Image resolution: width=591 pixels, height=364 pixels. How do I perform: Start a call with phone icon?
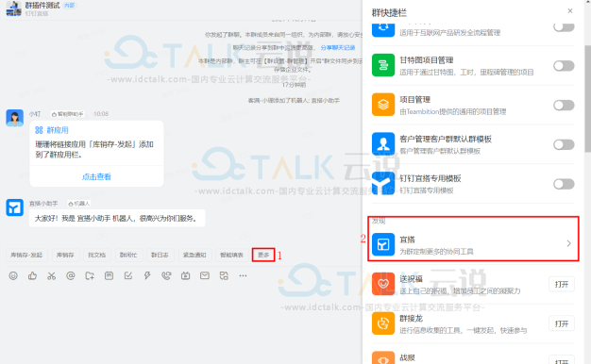pyautogui.click(x=166, y=276)
